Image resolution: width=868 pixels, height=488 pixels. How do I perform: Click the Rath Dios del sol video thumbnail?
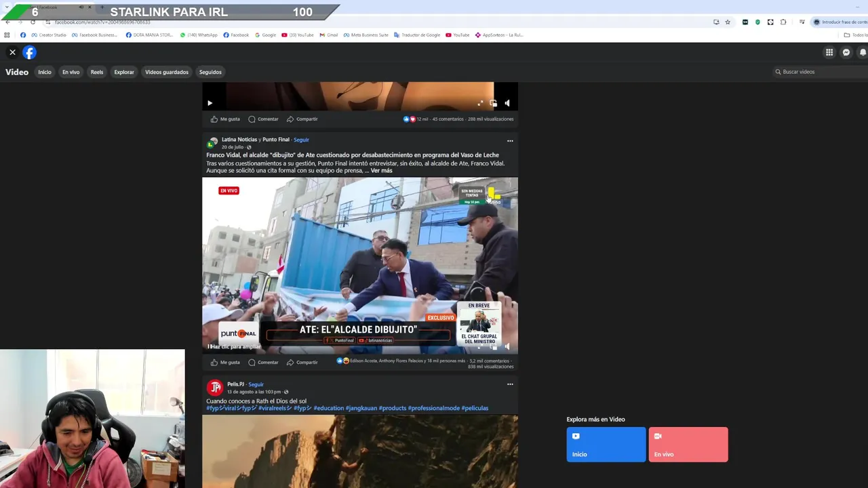click(360, 451)
